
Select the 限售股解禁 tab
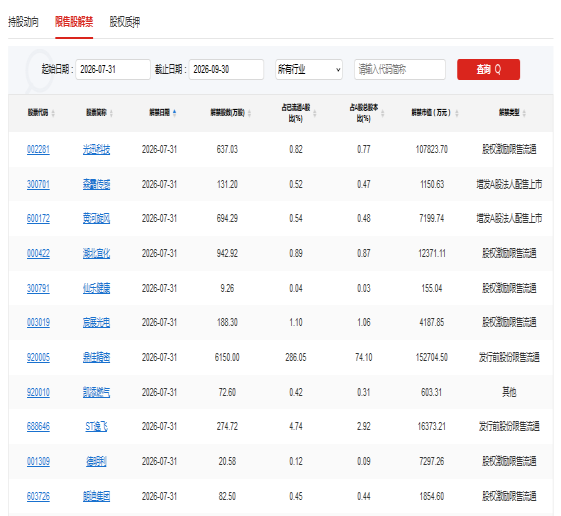point(74,22)
